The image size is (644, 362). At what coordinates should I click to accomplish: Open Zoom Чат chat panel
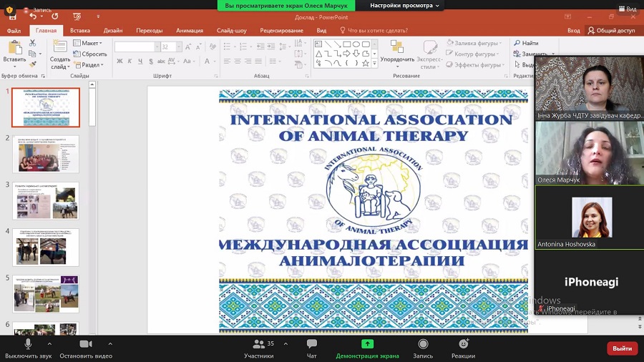pos(312,348)
